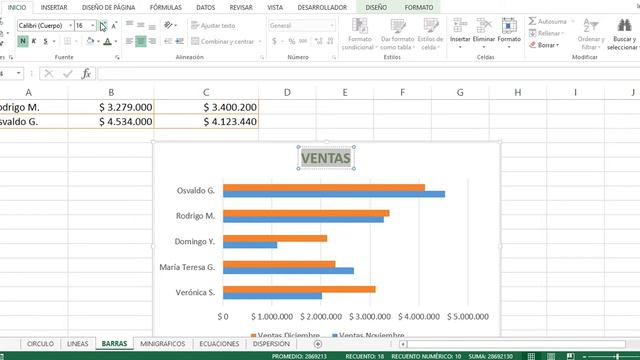Open the LINEAS sheet tab

pyautogui.click(x=78, y=344)
